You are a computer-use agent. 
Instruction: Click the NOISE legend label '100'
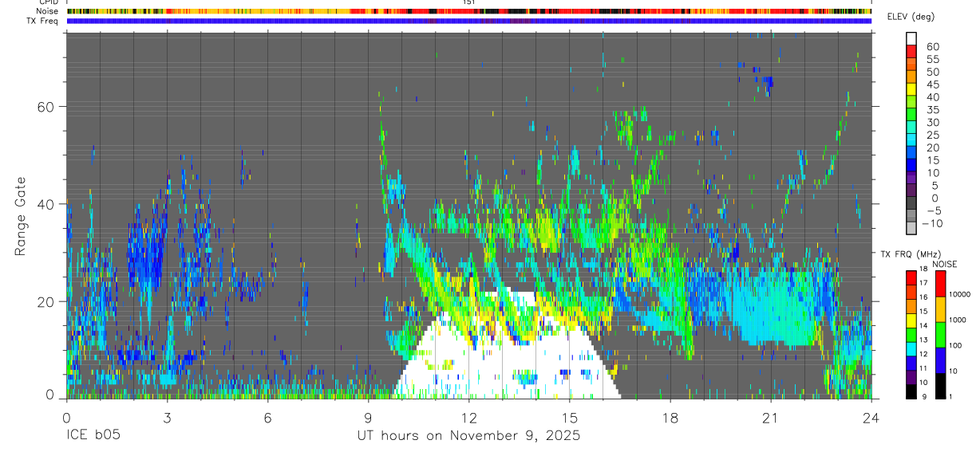coord(957,346)
